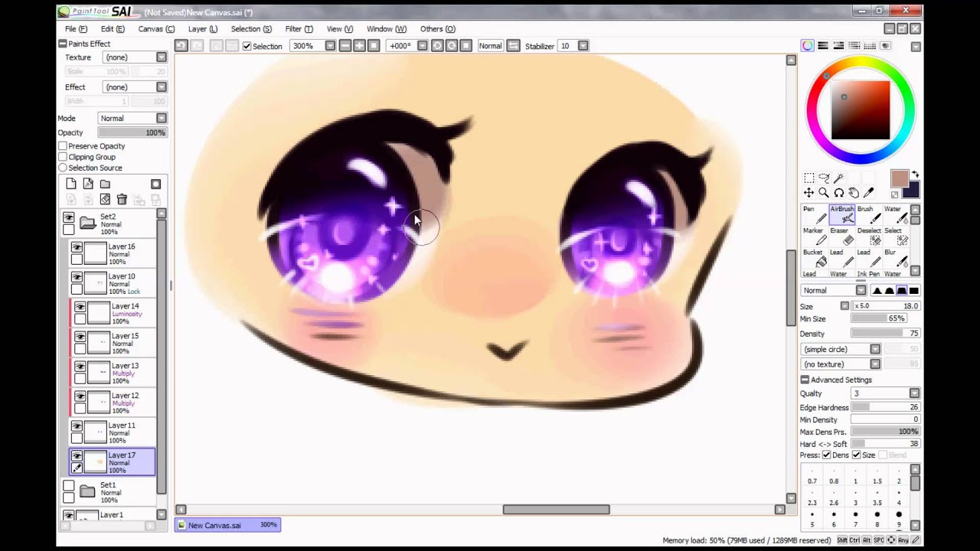The image size is (980, 551).
Task: Toggle the Selection checkbox in toolbar
Action: tap(247, 46)
